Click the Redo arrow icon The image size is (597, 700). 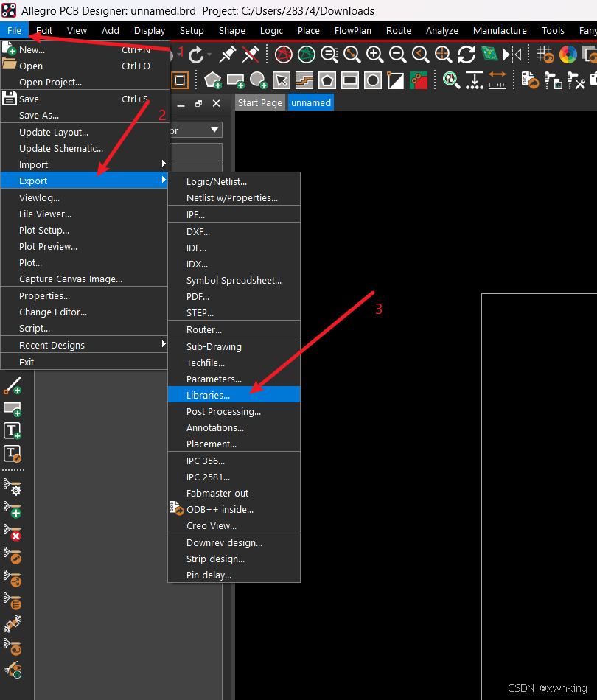point(195,55)
